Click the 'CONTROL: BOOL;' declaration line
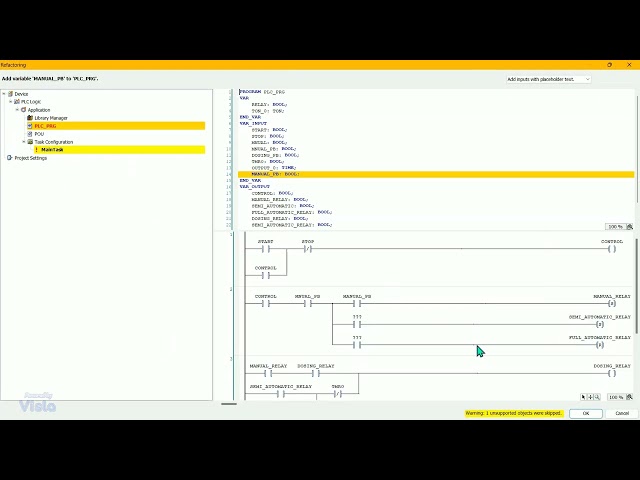This screenshot has height=480, width=640. pyautogui.click(x=273, y=193)
